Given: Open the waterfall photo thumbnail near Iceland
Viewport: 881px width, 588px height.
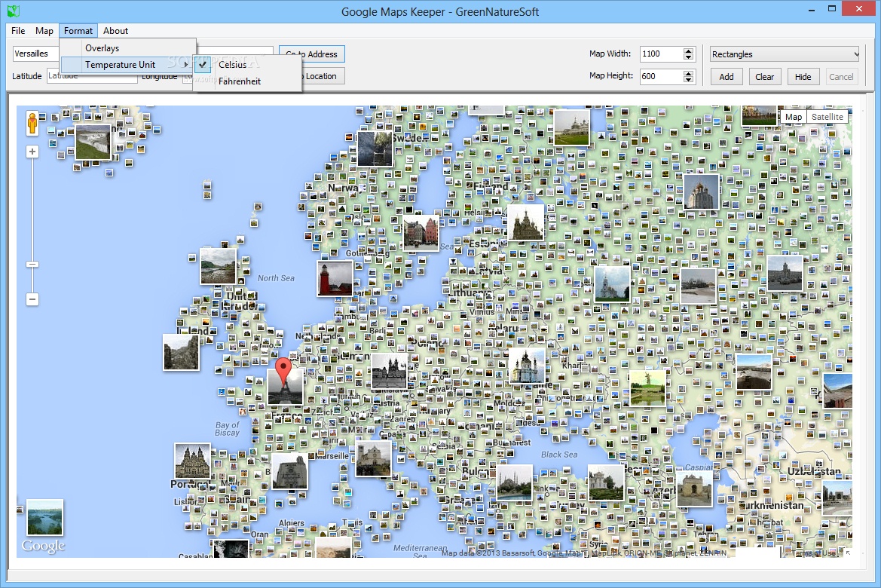Looking at the screenshot, I should tap(93, 142).
